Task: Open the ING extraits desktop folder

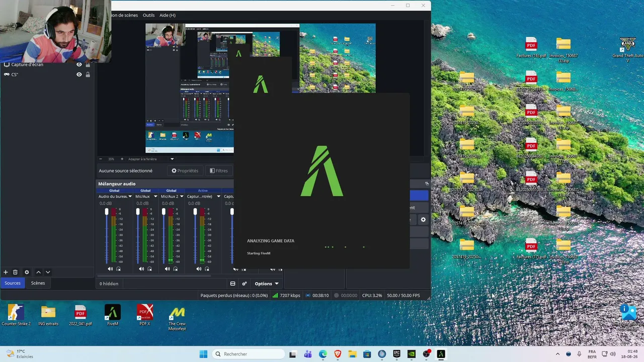Action: click(48, 315)
